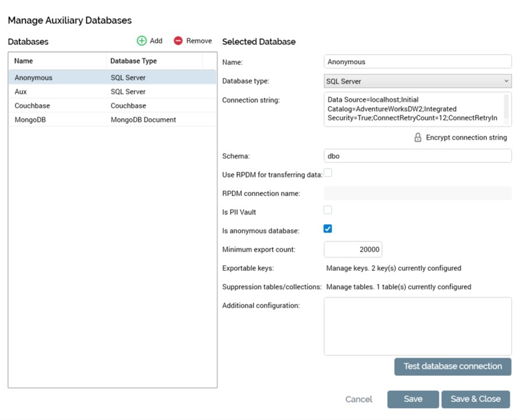Click the Save & Close button
Image resolution: width=519 pixels, height=420 pixels.
pos(475,399)
